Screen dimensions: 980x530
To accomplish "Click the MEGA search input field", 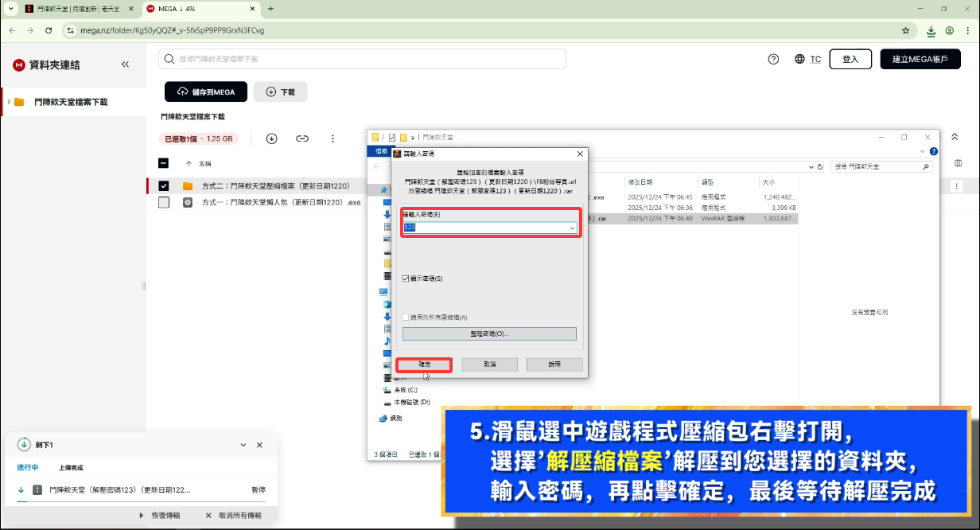I will (362, 60).
